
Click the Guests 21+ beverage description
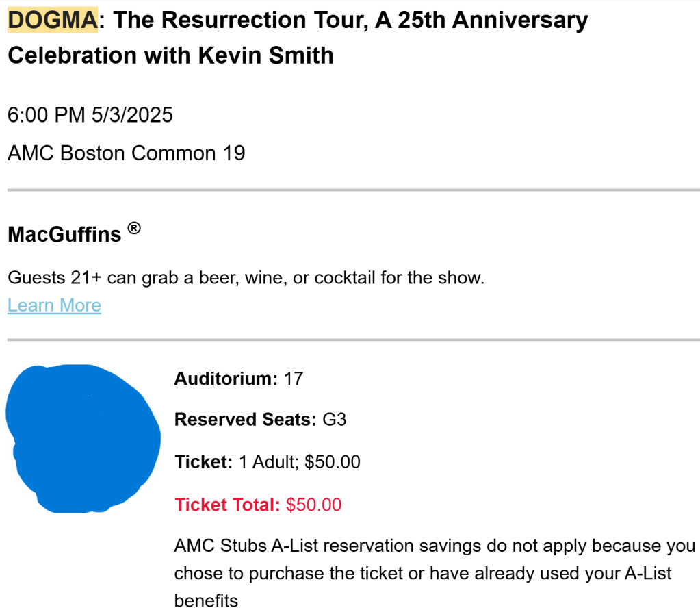(x=246, y=278)
